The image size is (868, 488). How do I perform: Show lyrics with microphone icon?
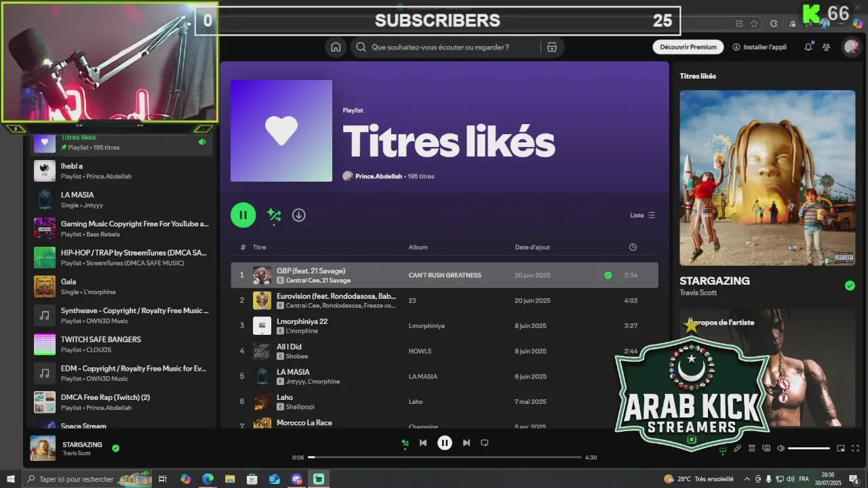coord(737,448)
